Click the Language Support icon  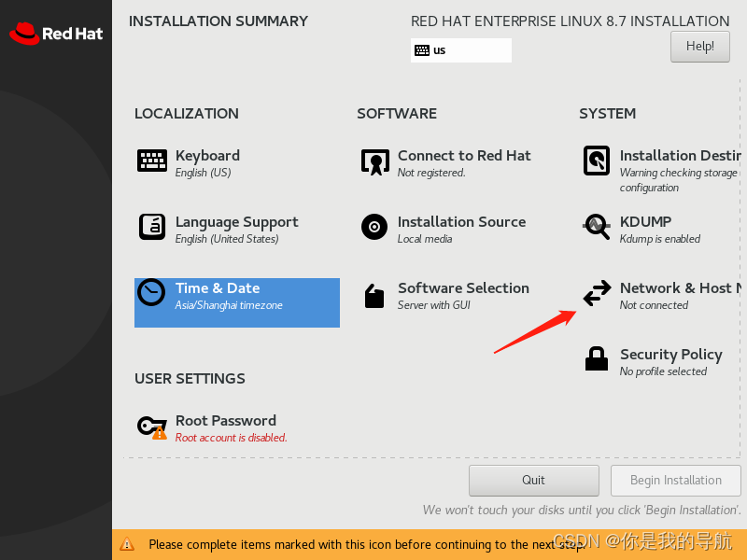[152, 227]
